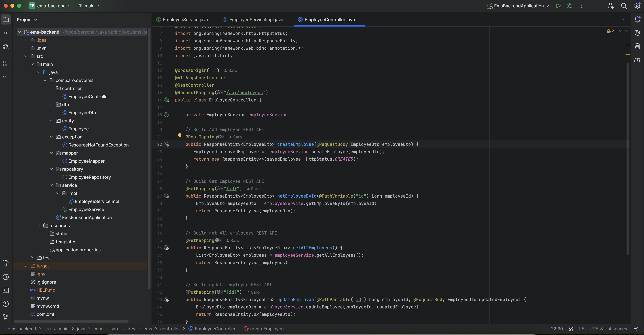The height and width of the screenshot is (335, 644).
Task: Switch to the EmployeeService.java tab
Action: pyautogui.click(x=185, y=19)
